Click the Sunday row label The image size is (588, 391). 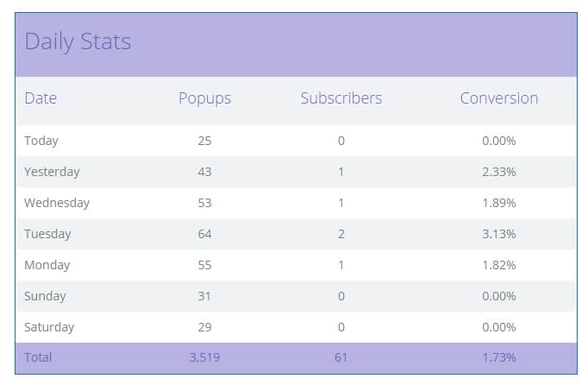tap(45, 296)
